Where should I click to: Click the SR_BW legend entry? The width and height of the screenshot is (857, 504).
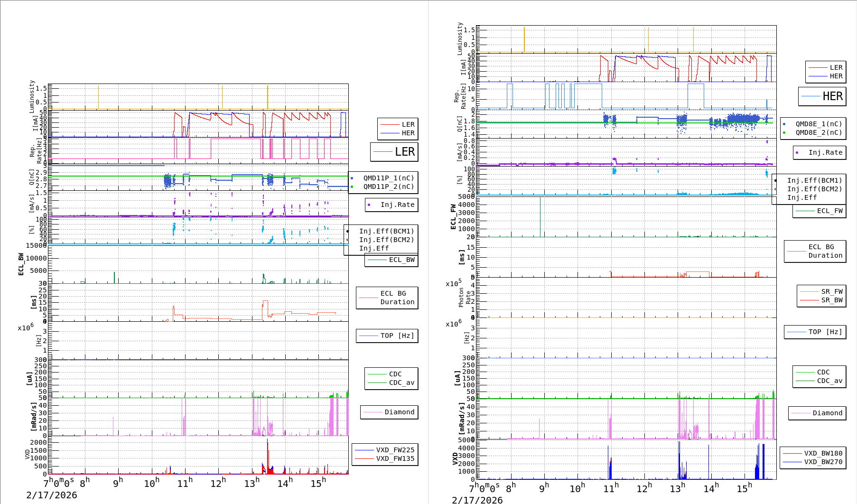click(831, 300)
